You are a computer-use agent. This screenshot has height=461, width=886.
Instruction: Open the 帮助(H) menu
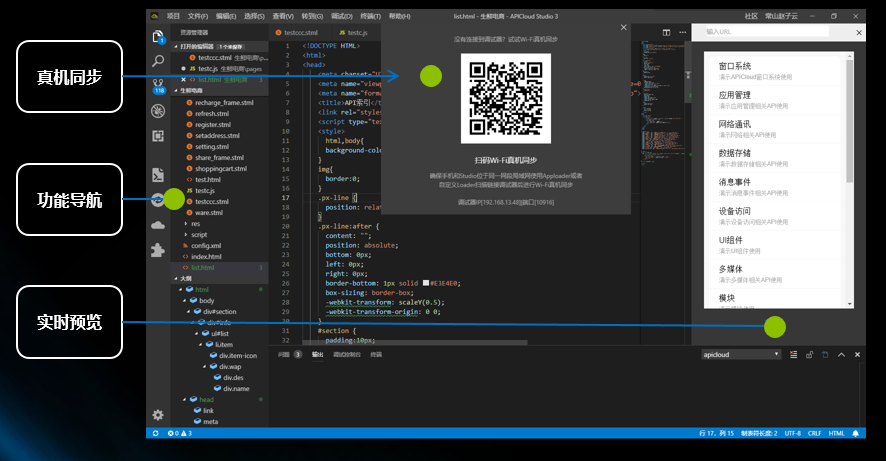click(x=399, y=16)
